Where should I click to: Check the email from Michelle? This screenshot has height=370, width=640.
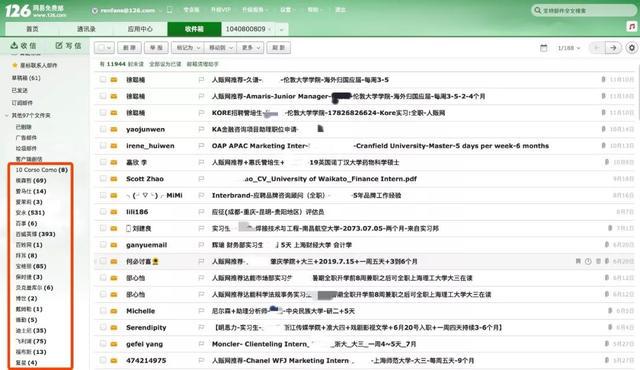tap(103, 311)
